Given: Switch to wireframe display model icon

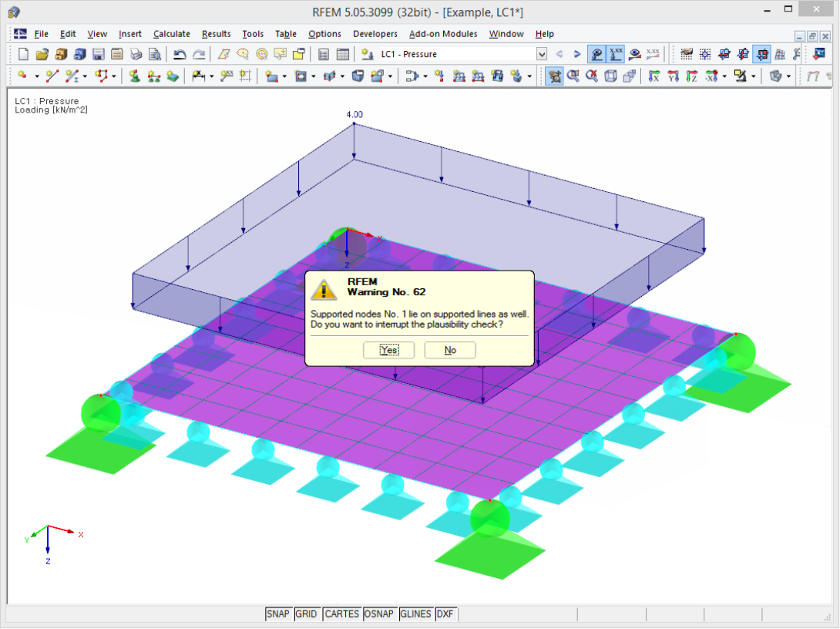Looking at the screenshot, I should coord(610,76).
